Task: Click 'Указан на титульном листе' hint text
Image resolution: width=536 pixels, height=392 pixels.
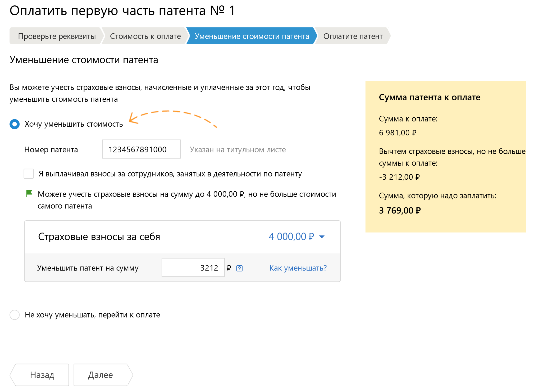Action: pos(238,149)
